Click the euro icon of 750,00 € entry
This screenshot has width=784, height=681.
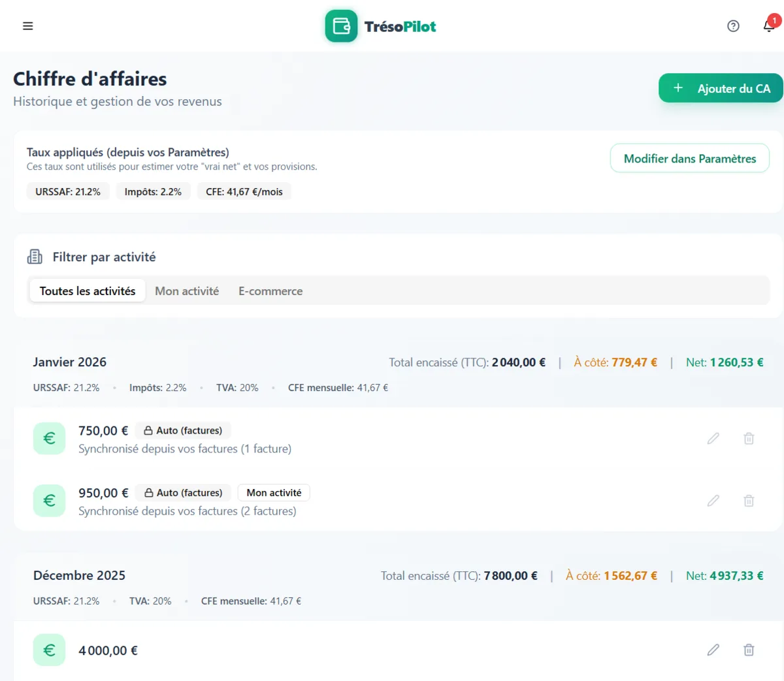coord(49,438)
